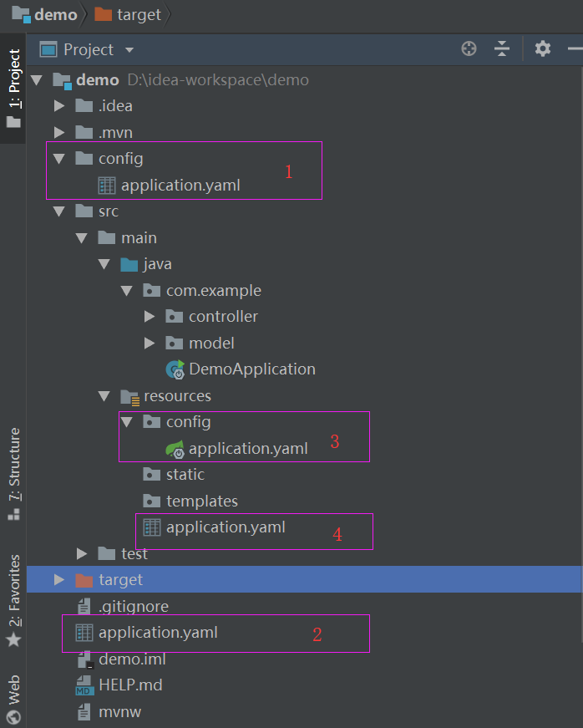583x728 pixels.
Task: Click the file icon beside .gitignore
Action: tap(83, 606)
